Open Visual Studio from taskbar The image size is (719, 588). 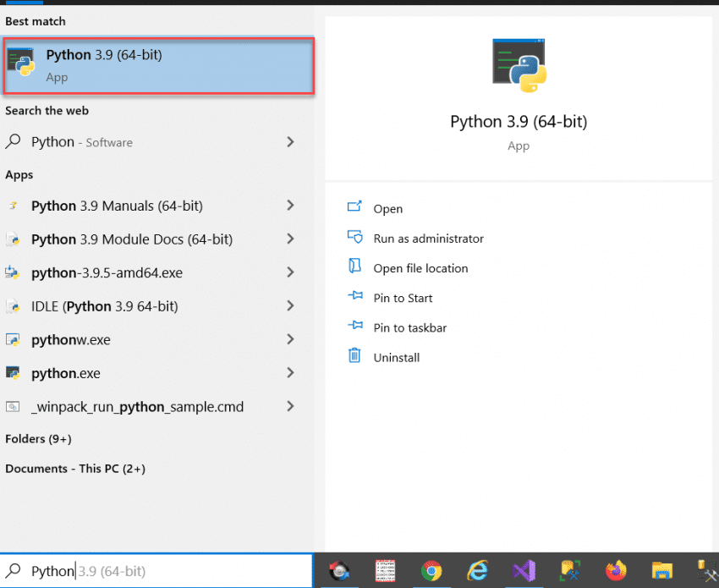coord(524,571)
